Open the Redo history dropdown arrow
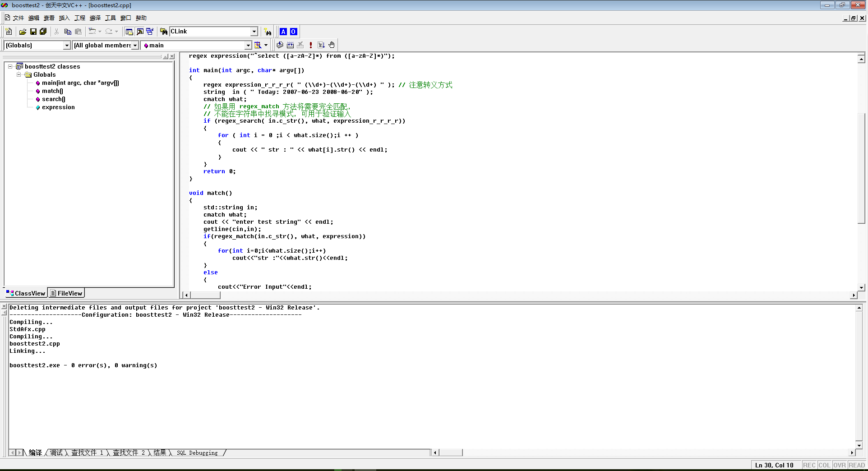868x471 pixels. pyautogui.click(x=116, y=32)
